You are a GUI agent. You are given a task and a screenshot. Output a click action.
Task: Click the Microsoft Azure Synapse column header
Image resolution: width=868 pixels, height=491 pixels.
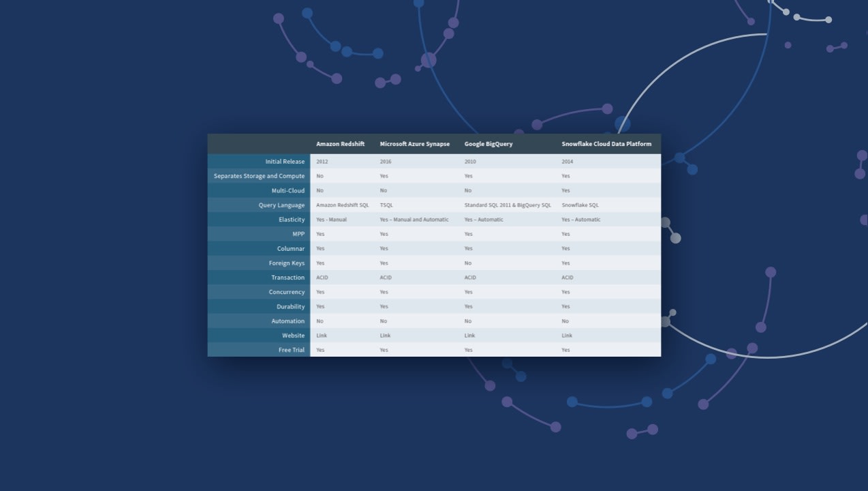pyautogui.click(x=414, y=144)
